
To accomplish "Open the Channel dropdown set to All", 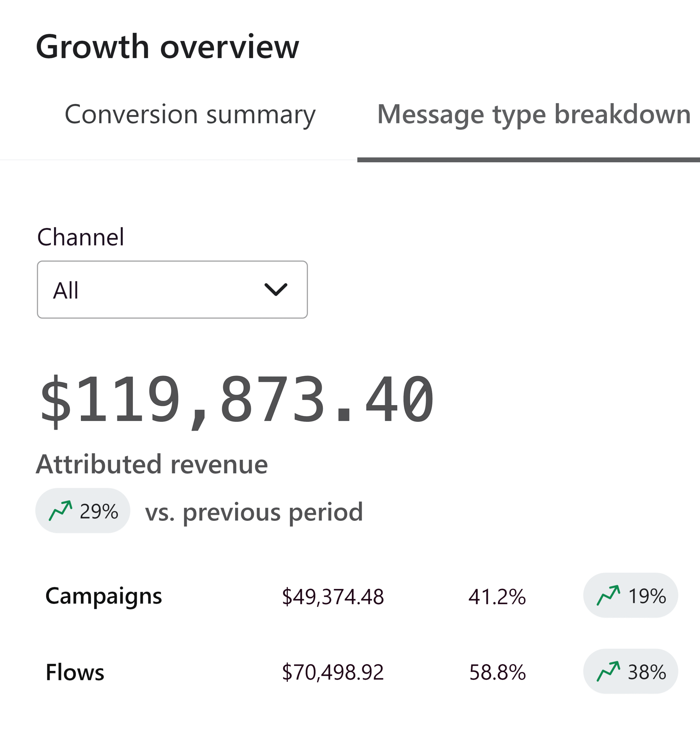I will click(x=172, y=290).
